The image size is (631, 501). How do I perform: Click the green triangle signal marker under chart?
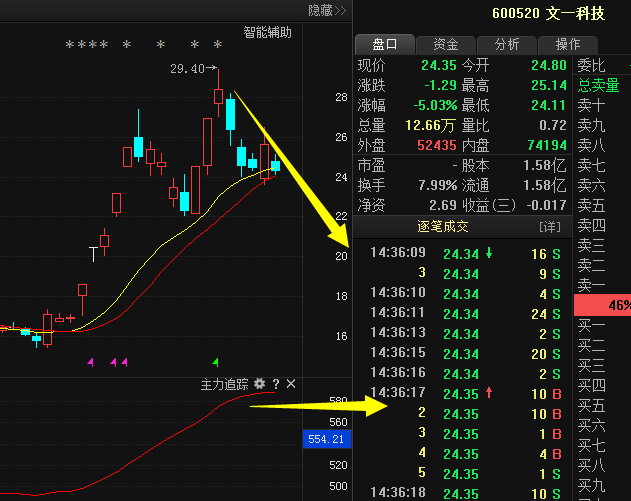(x=216, y=362)
